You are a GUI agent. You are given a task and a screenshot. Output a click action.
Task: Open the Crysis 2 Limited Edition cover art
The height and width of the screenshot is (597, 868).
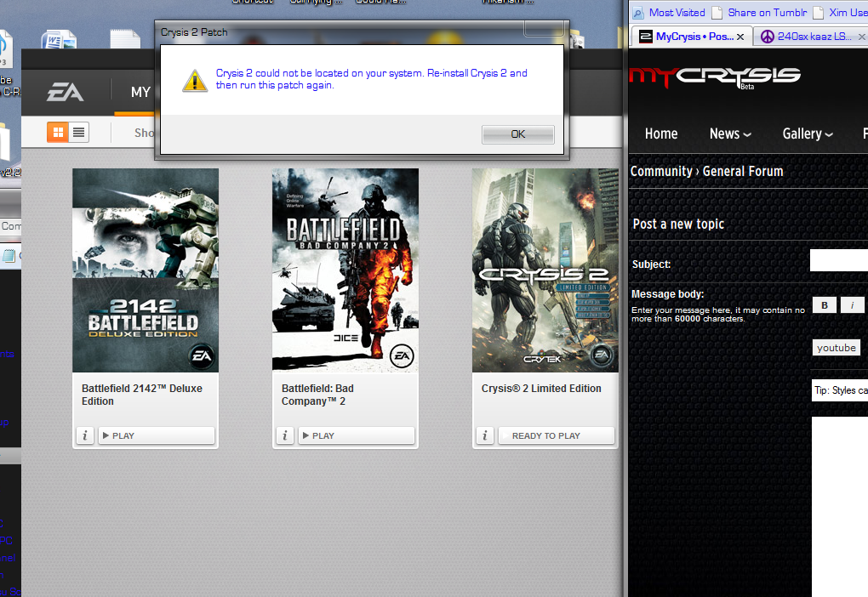coord(545,270)
